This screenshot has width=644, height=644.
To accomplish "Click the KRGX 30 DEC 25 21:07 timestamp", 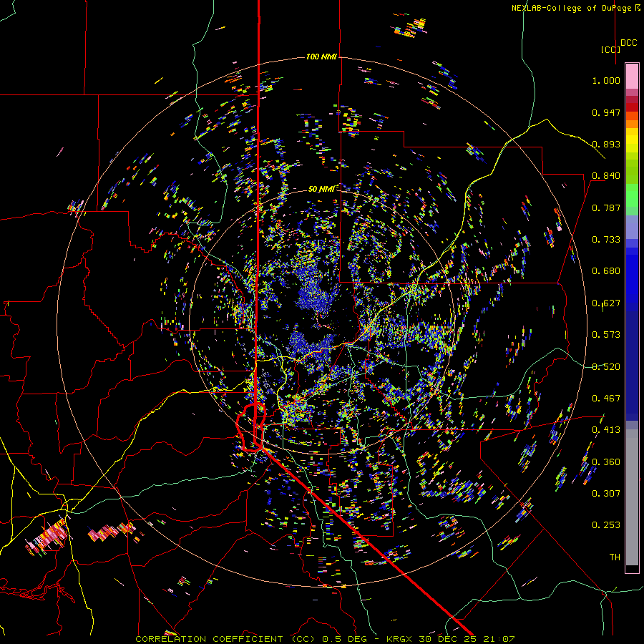I will tap(450, 639).
